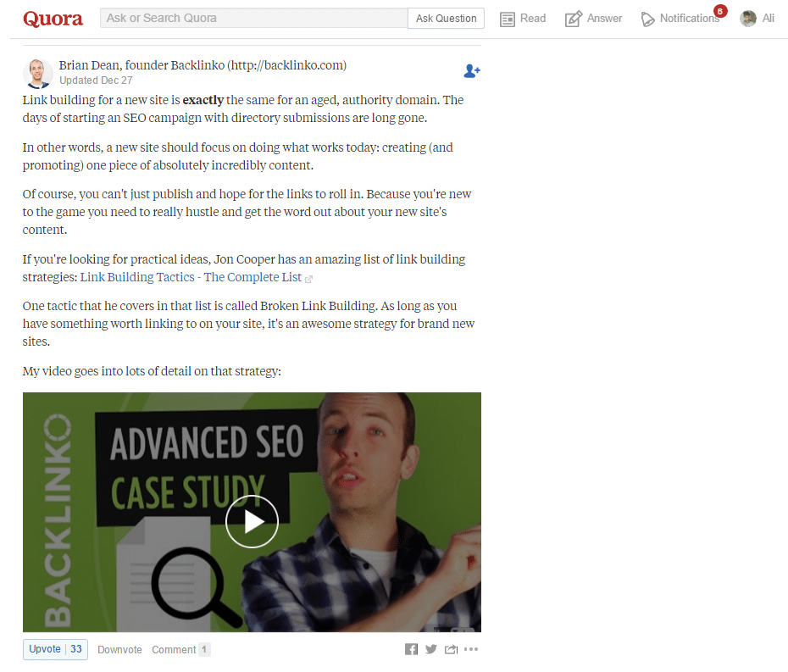The height and width of the screenshot is (672, 788).
Task: Focus the Ask or Search Quora field
Action: [x=254, y=18]
